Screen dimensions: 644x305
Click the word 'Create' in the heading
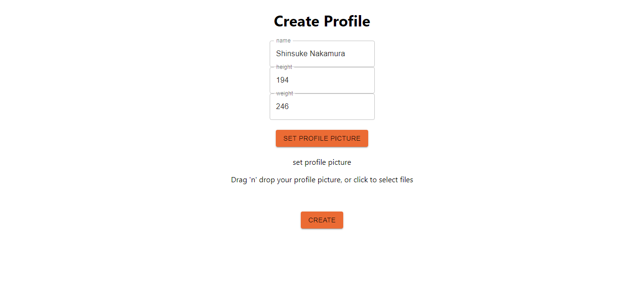(x=298, y=21)
